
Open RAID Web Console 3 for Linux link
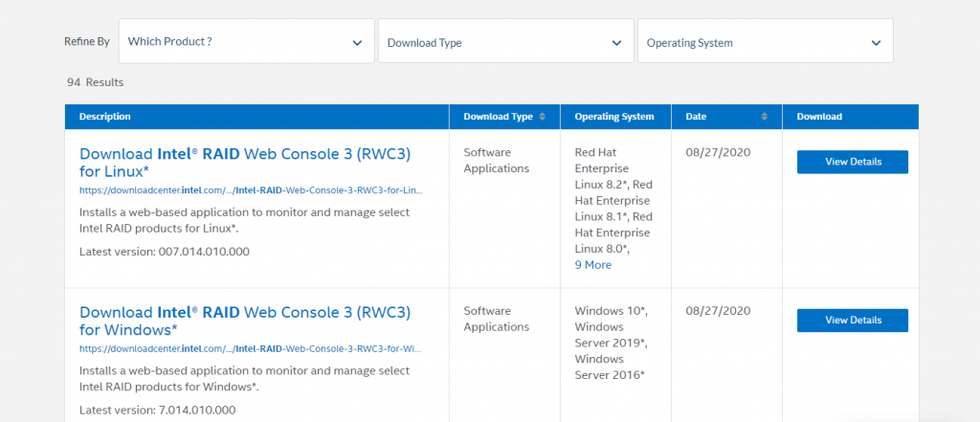[245, 163]
